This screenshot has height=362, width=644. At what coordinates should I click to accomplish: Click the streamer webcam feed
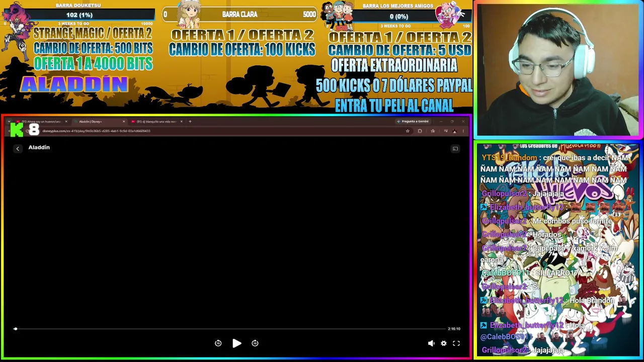coord(558,70)
